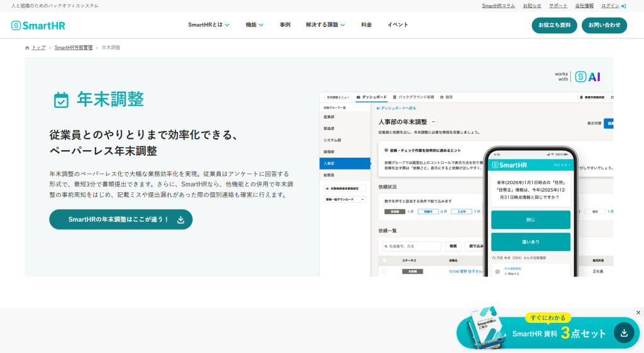Viewport: 644px width, 353px height.
Task: Open the SmartHRコラム link
Action: pyautogui.click(x=498, y=6)
